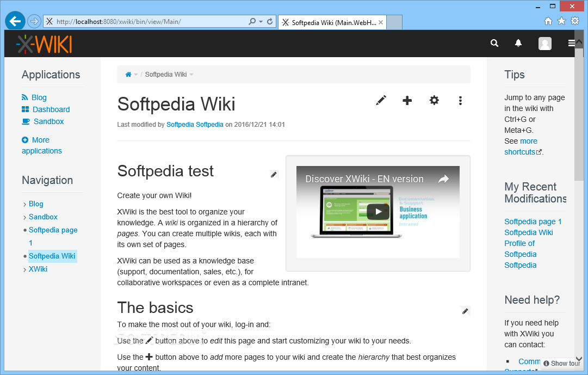This screenshot has height=375, width=588.
Task: Edit the Softpedia Wiki page with pencil icon
Action: [x=381, y=100]
